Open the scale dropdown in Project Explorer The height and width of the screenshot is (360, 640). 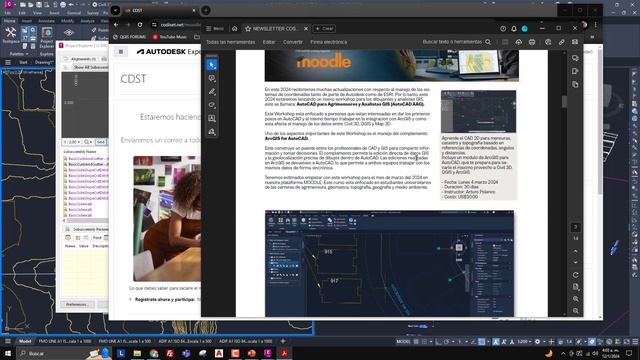pos(72,142)
